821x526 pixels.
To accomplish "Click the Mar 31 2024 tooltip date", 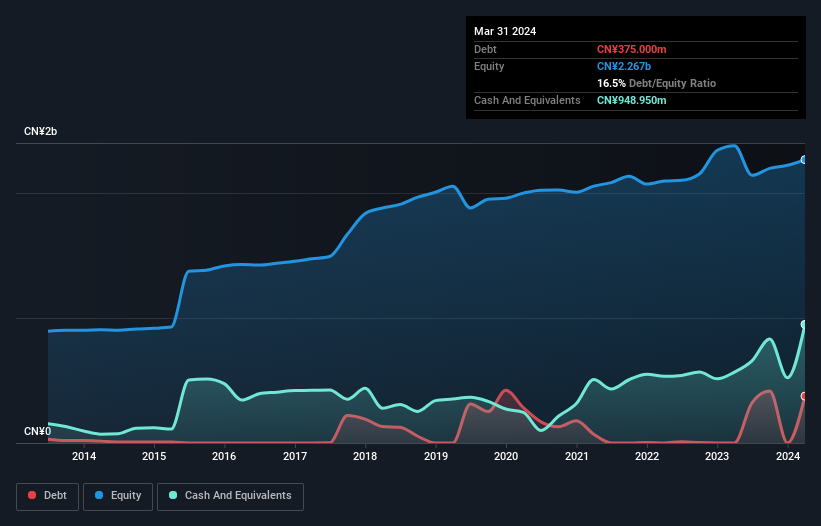I will tap(505, 31).
